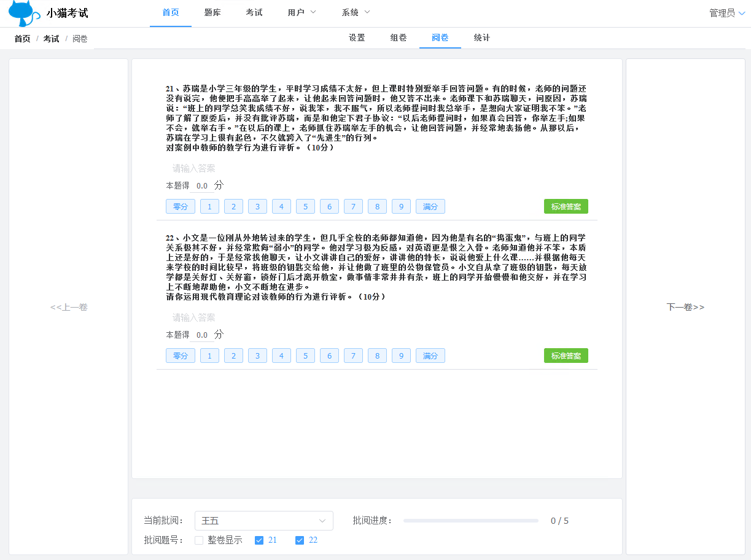
Task: Switch to the 设置 tab
Action: (x=357, y=37)
